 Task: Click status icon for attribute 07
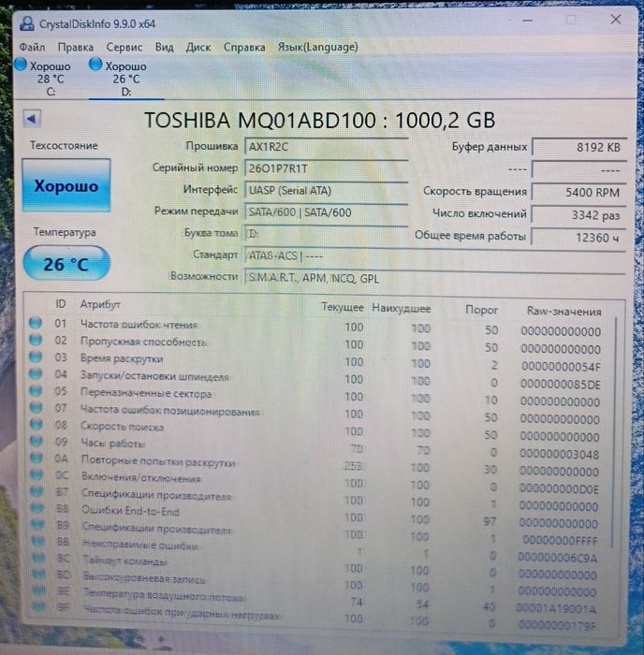click(37, 407)
